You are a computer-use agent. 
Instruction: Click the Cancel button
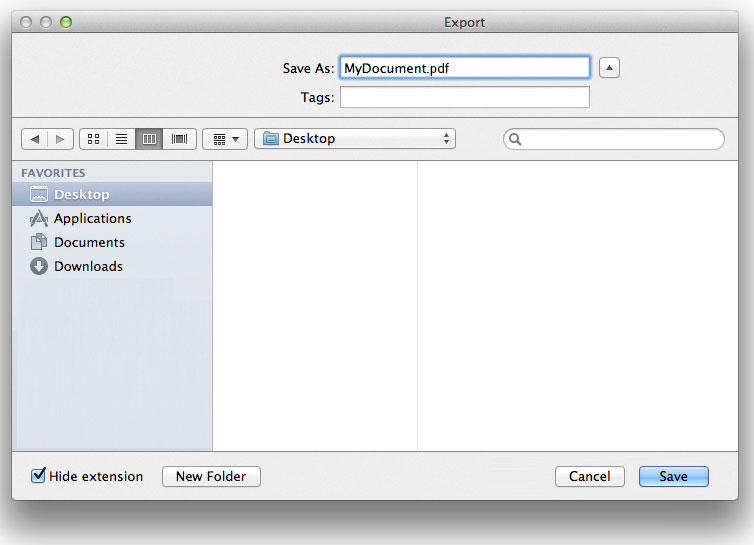[x=590, y=476]
